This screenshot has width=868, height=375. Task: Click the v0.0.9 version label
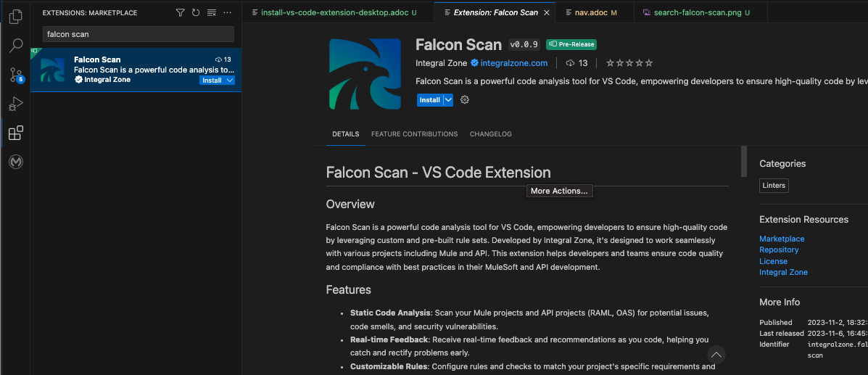click(x=524, y=44)
